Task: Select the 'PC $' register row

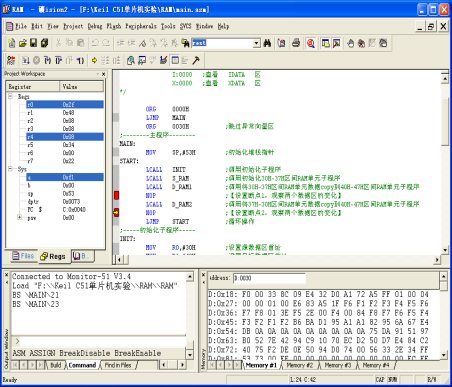Action: click(65, 209)
